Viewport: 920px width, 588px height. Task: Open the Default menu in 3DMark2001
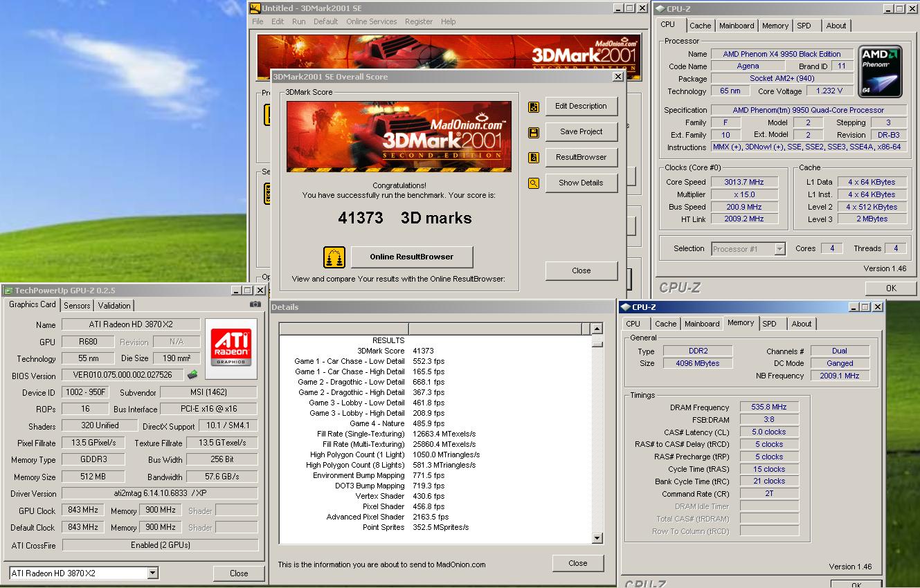pyautogui.click(x=325, y=21)
